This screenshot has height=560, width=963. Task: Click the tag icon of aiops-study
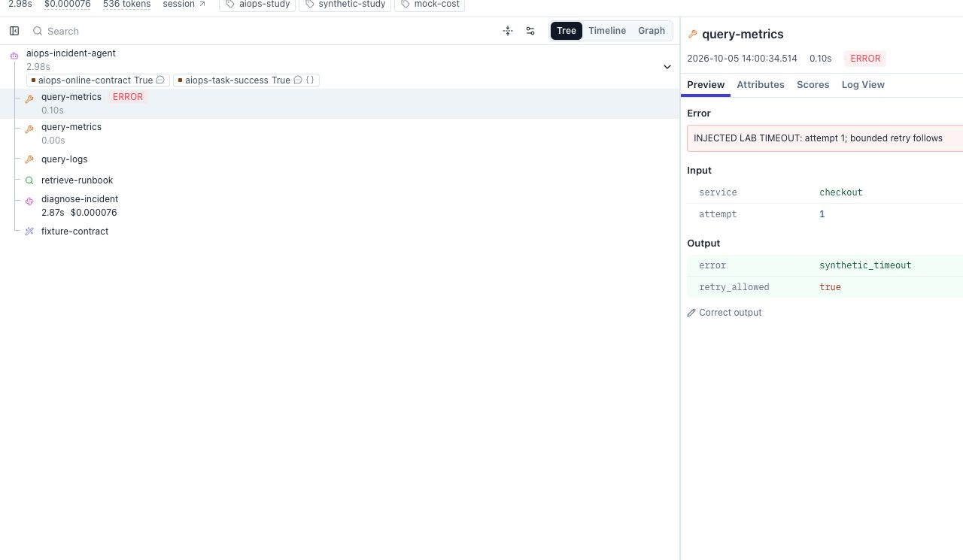230,4
